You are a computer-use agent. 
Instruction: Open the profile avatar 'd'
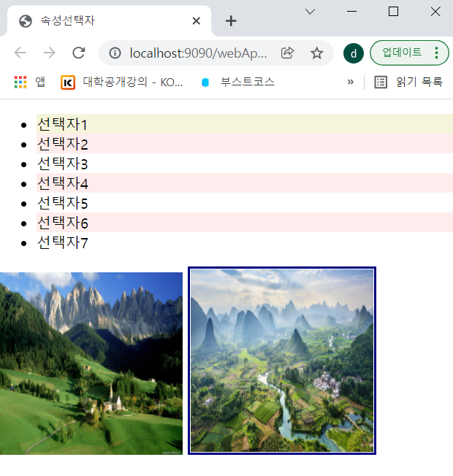click(x=354, y=53)
